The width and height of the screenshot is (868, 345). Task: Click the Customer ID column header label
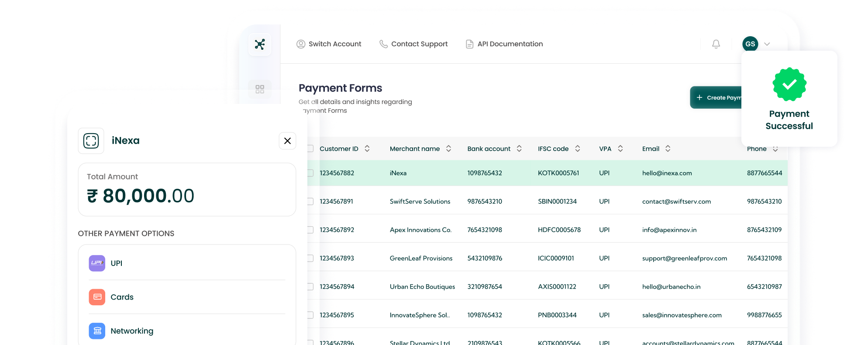point(339,149)
